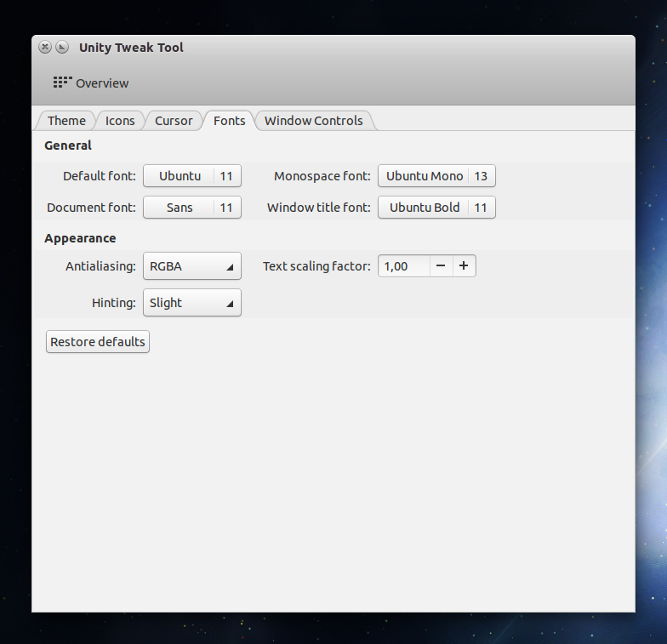The height and width of the screenshot is (644, 667).
Task: Choose the Default font Ubuntu 11 button
Action: coord(192,175)
